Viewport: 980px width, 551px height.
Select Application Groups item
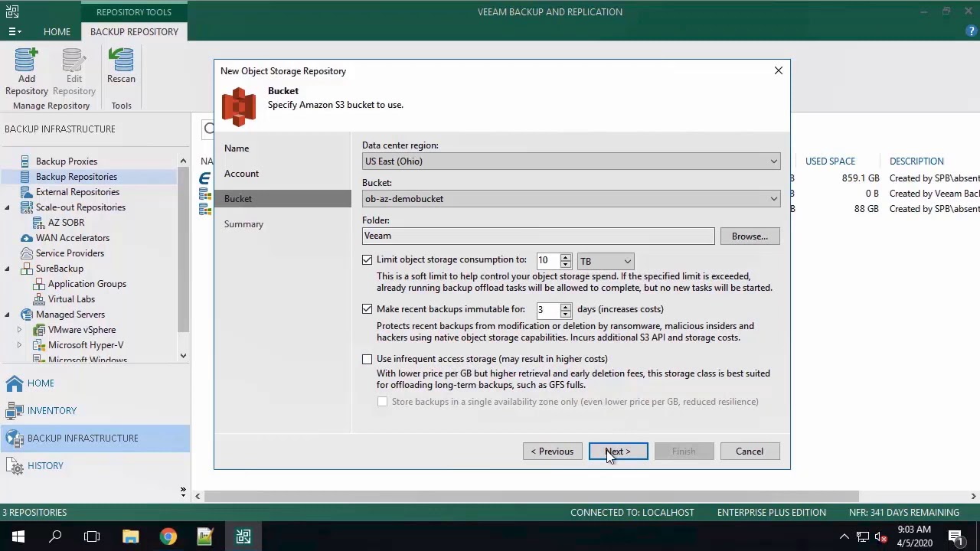tap(87, 284)
